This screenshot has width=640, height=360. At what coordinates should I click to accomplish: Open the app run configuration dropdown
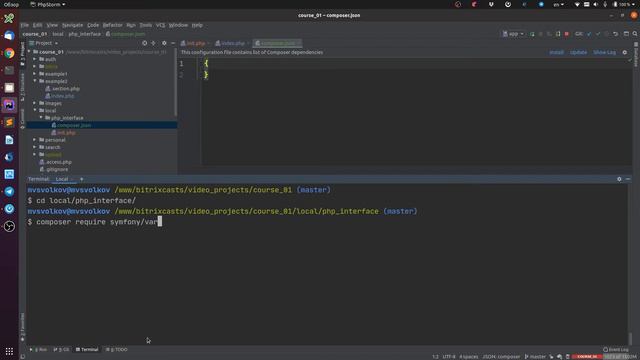pos(513,34)
